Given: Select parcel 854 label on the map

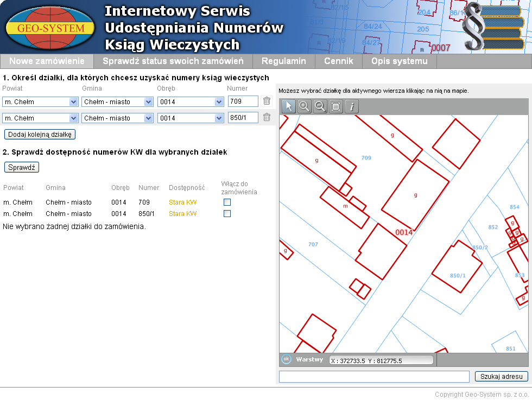Looking at the screenshot, I should click(515, 207).
